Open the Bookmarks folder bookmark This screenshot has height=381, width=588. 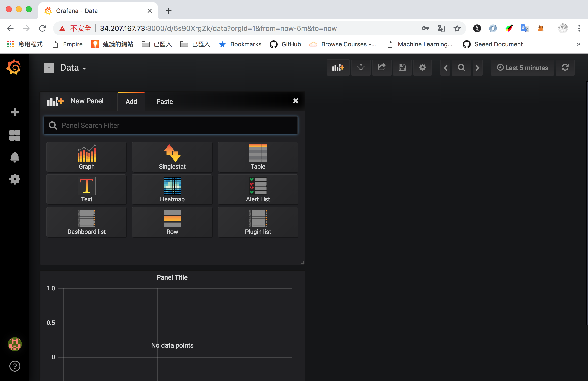tap(240, 44)
